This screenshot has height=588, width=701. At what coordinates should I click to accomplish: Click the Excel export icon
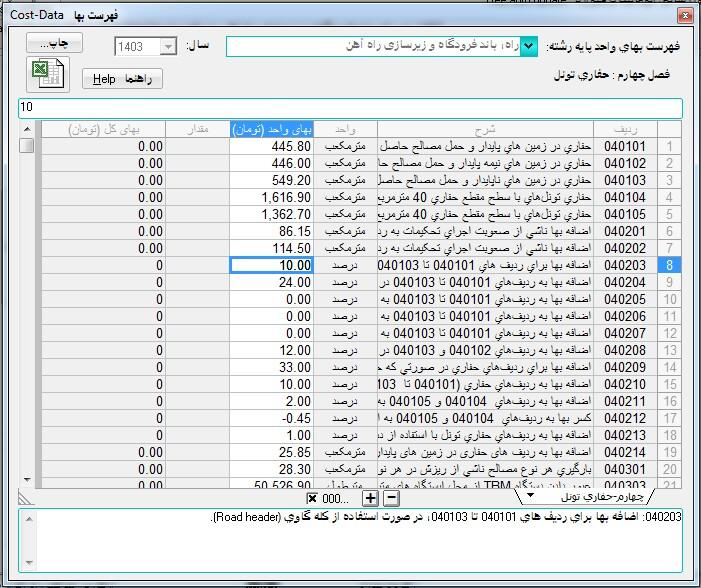44,77
